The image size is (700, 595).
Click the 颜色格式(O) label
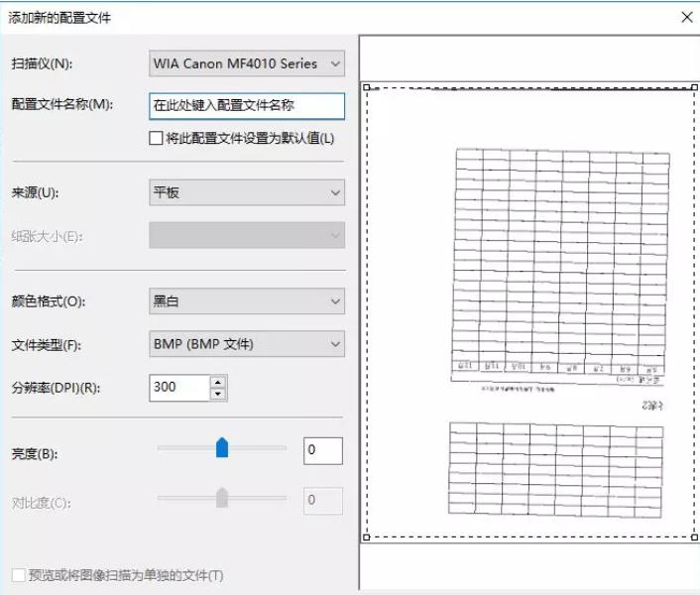[x=49, y=301]
